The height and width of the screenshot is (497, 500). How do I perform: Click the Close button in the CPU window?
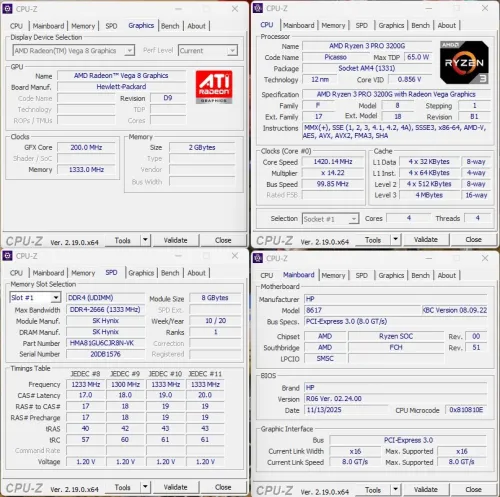coord(473,239)
